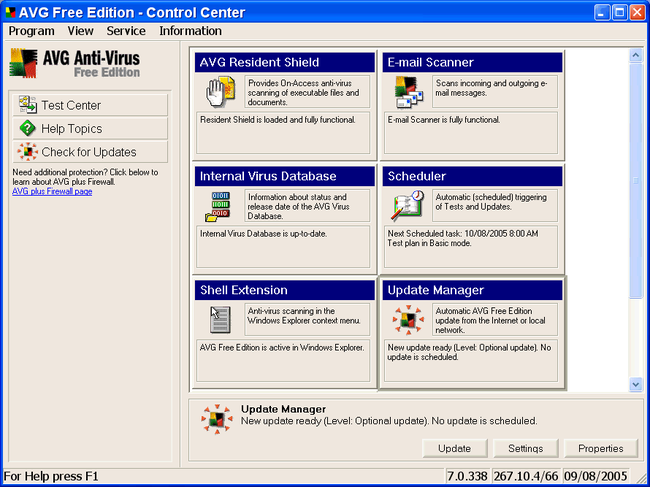Click the vertical scrollbar thumb
The height and width of the screenshot is (487, 650).
tap(636, 180)
